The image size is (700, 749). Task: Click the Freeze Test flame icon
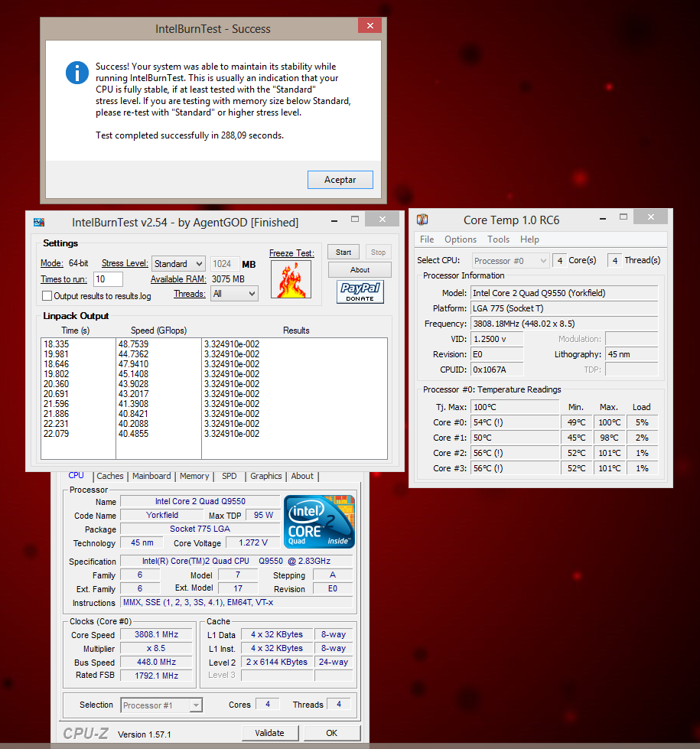point(291,279)
